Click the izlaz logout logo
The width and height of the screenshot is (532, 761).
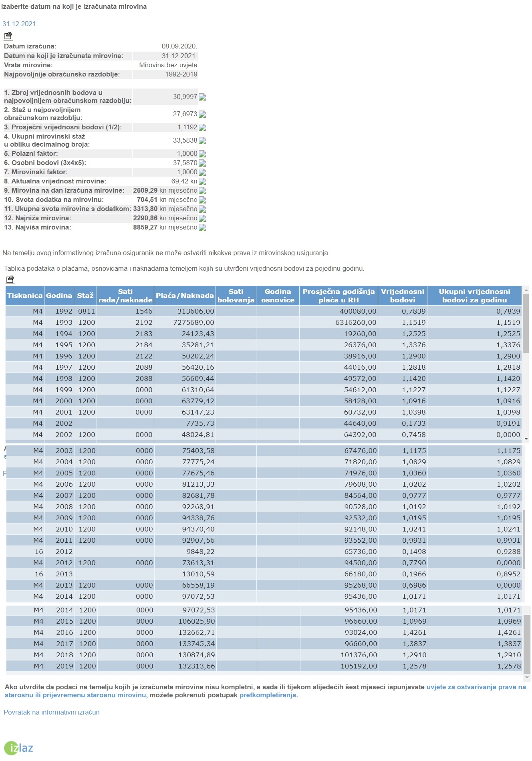click(x=18, y=748)
